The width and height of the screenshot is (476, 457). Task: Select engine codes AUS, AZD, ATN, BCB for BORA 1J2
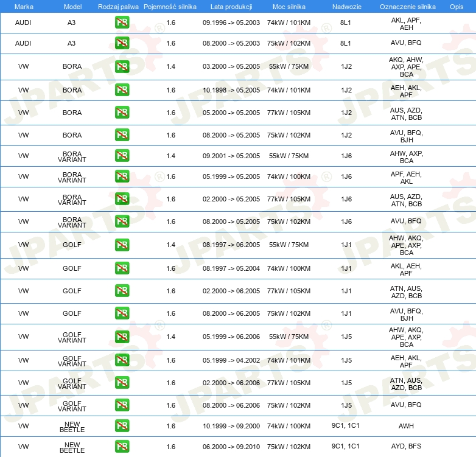tap(406, 114)
